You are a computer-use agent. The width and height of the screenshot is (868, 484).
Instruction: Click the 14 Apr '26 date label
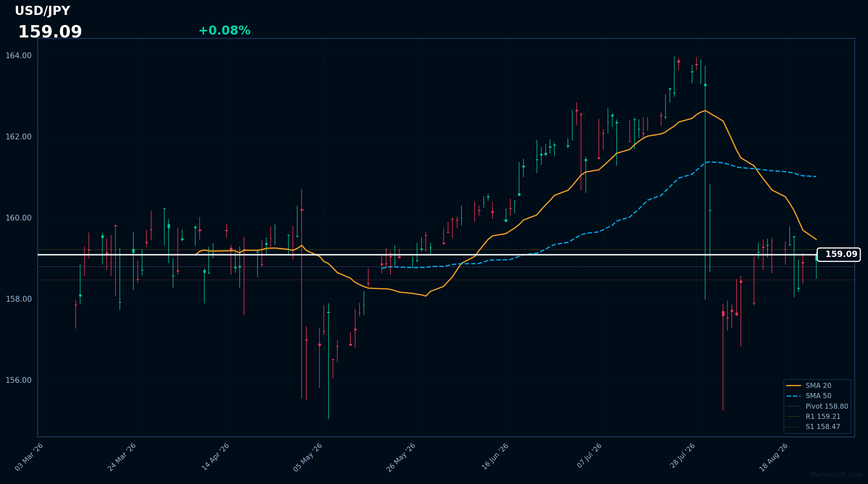click(216, 457)
